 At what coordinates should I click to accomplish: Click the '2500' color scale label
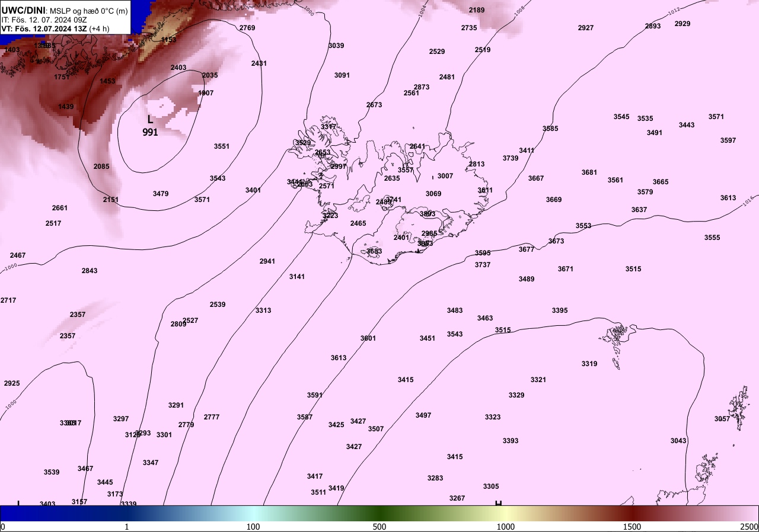[x=749, y=527]
